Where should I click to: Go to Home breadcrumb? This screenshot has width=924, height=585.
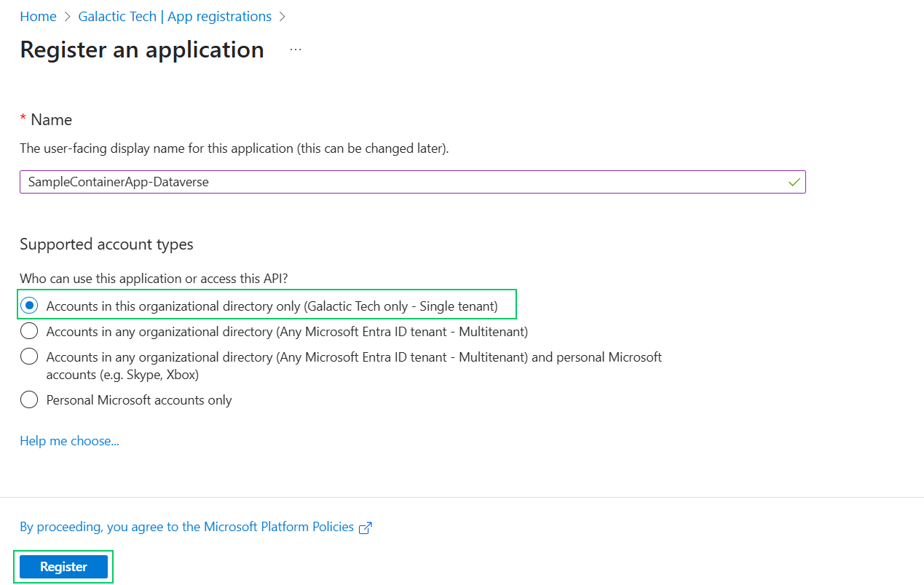point(38,17)
